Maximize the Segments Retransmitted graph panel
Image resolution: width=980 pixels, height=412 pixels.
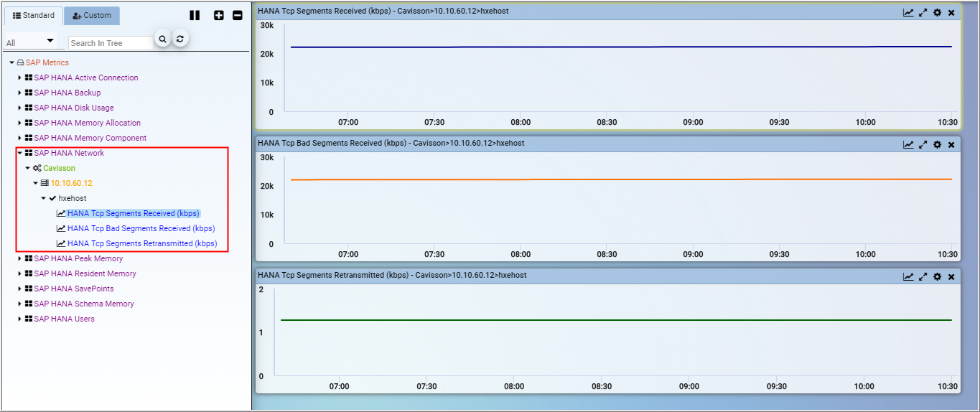[923, 276]
